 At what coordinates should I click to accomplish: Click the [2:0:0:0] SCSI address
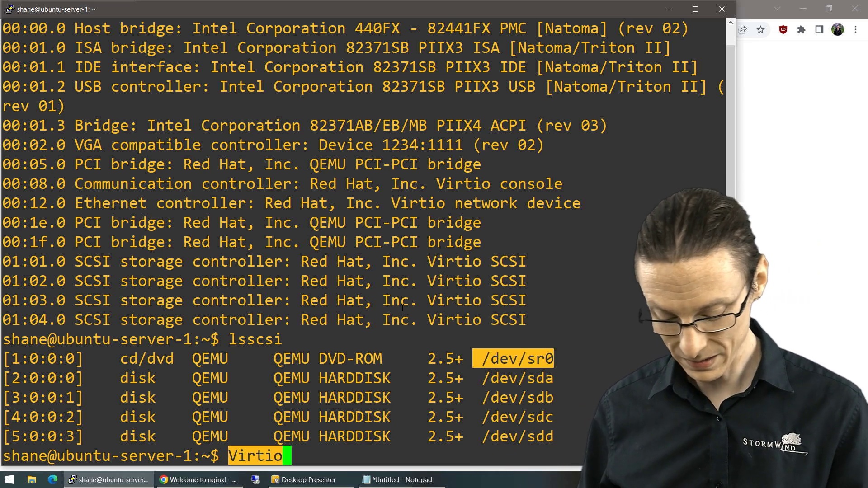click(43, 378)
